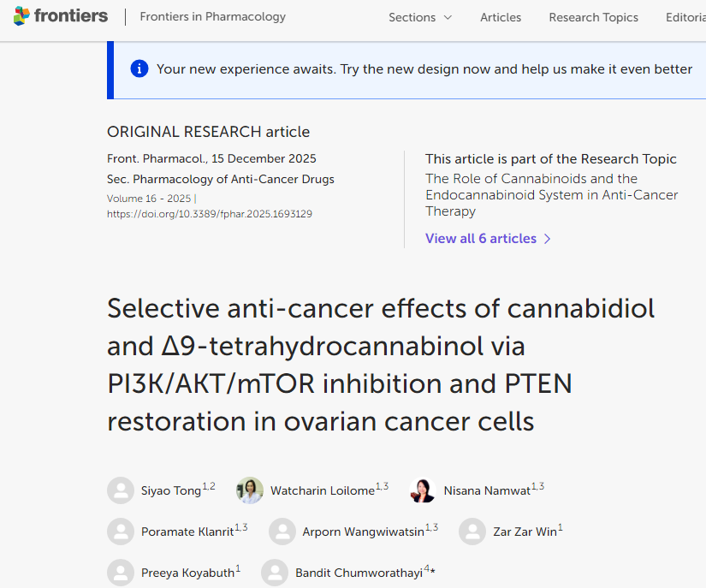The width and height of the screenshot is (706, 588).
Task: Click author name Bandit Chumworathayi
Action: (359, 573)
